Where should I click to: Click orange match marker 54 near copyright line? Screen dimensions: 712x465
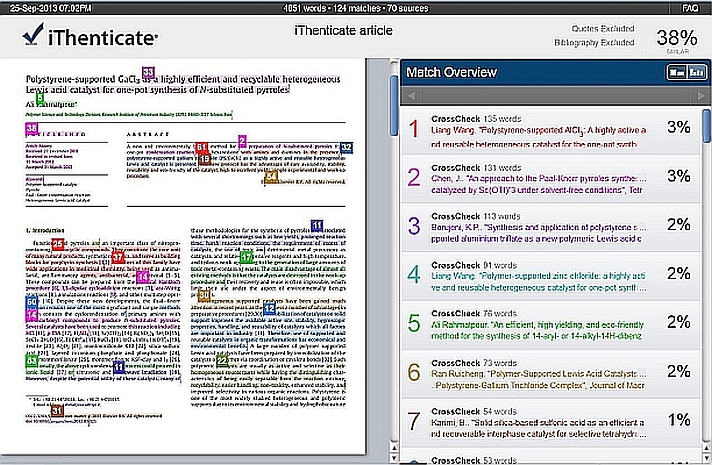[271, 177]
